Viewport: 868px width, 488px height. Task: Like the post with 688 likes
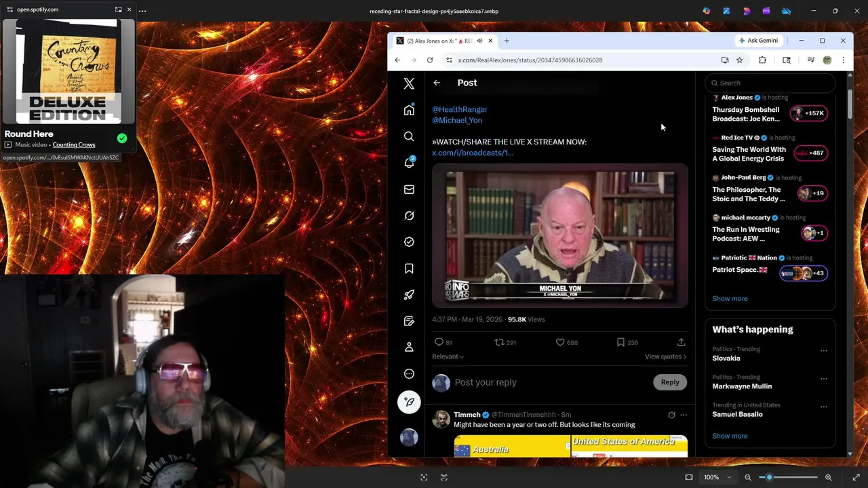[560, 342]
